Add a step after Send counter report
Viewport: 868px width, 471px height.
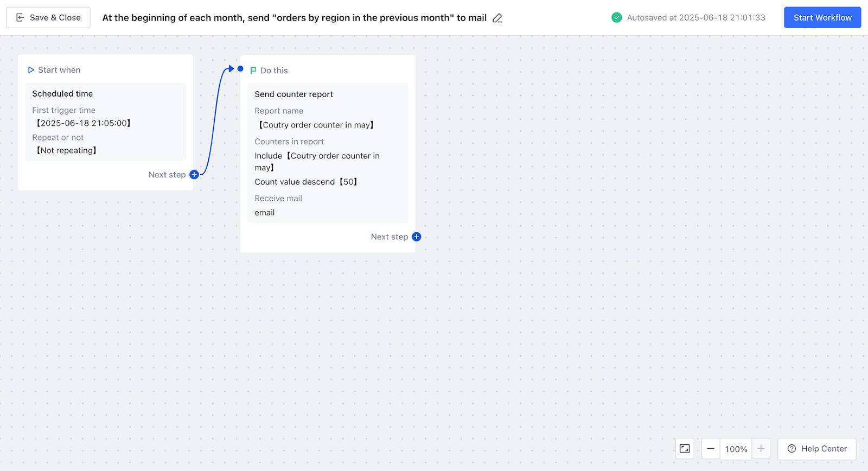click(x=416, y=237)
